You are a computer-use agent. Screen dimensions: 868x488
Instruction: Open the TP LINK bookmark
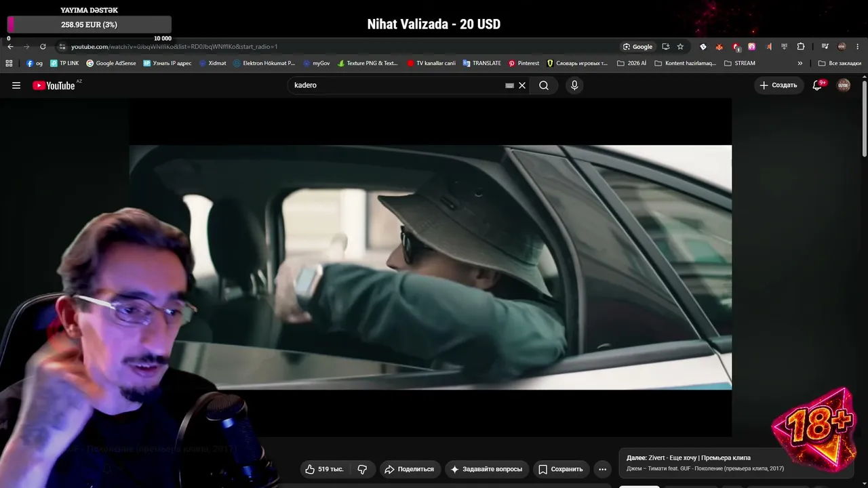64,63
